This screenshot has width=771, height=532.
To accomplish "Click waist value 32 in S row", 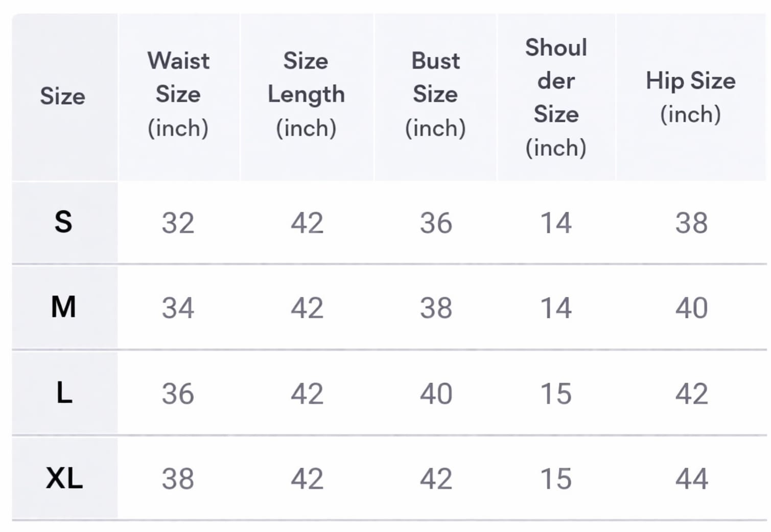I will [178, 223].
